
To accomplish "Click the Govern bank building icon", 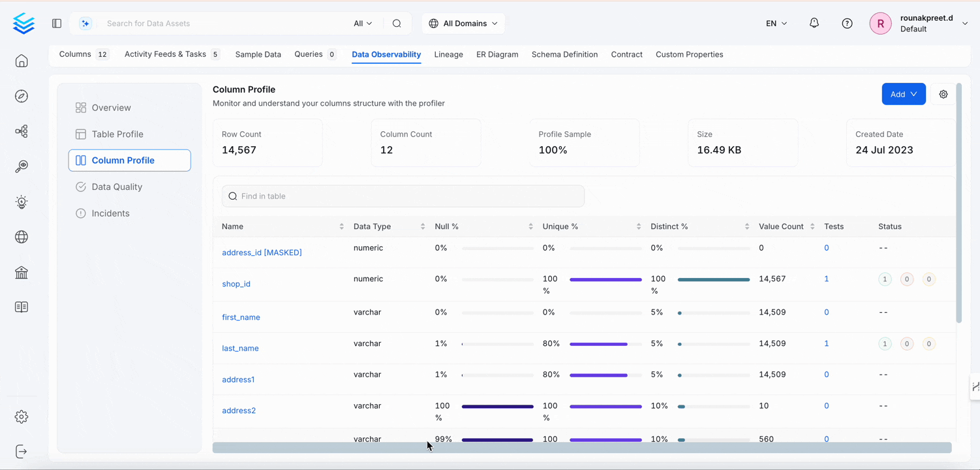I will click(x=22, y=272).
